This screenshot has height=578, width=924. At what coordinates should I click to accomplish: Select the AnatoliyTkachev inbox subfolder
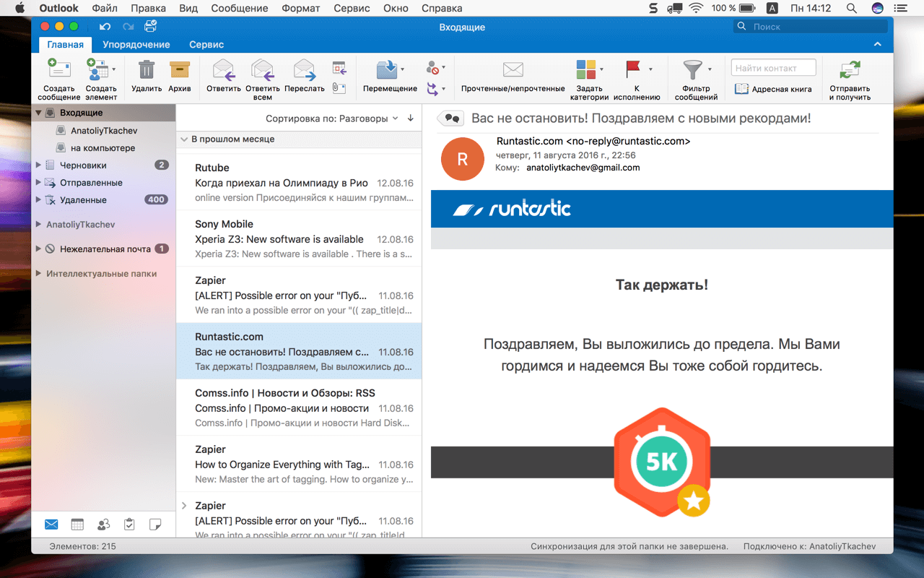[104, 131]
